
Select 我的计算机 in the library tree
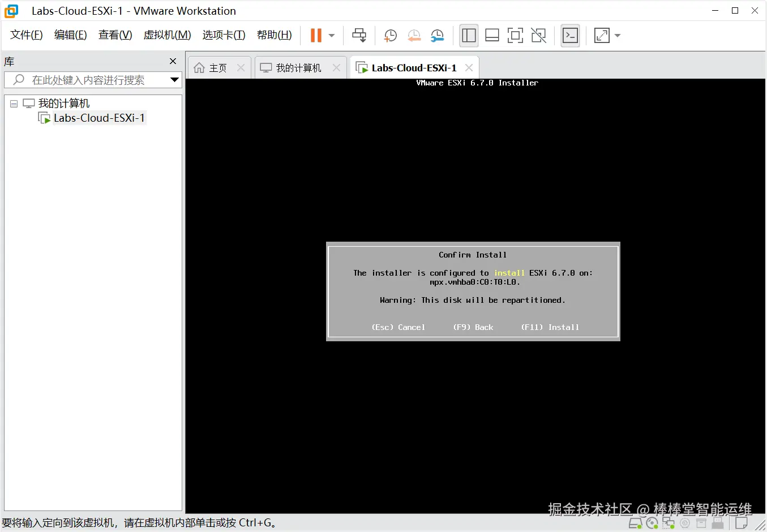tap(63, 103)
